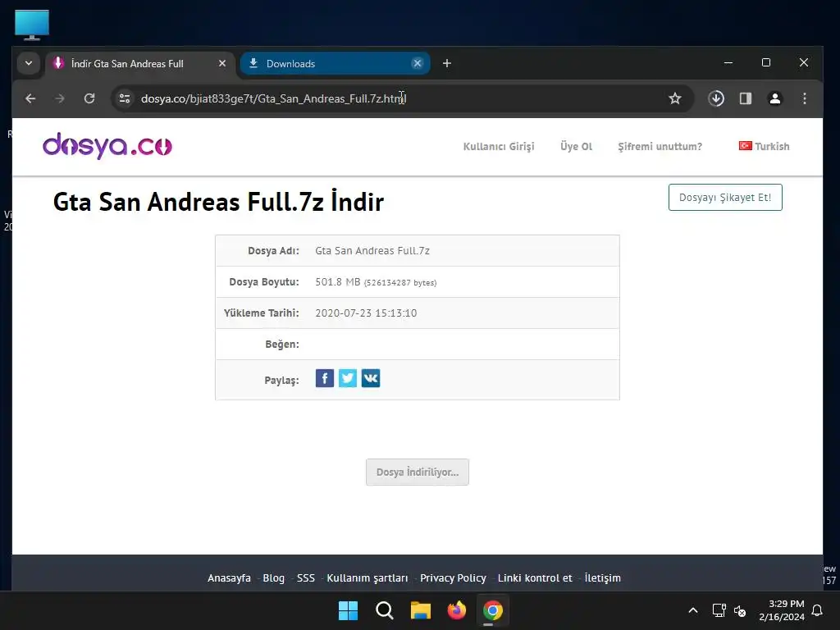840x630 pixels.
Task: Expand hidden system tray icons chevron
Action: click(x=692, y=610)
